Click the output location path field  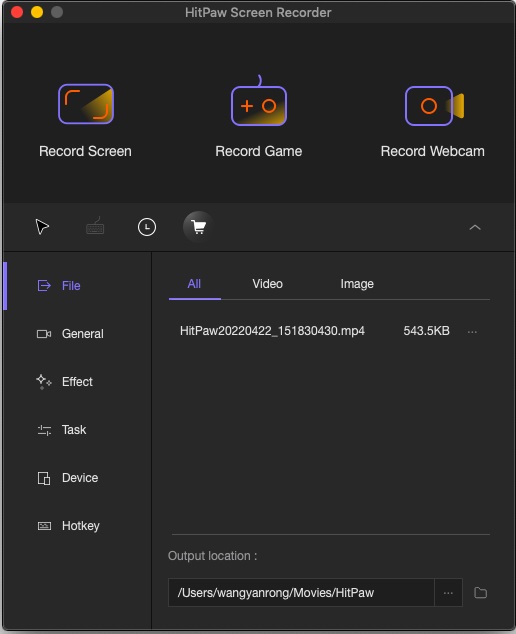[x=301, y=593]
